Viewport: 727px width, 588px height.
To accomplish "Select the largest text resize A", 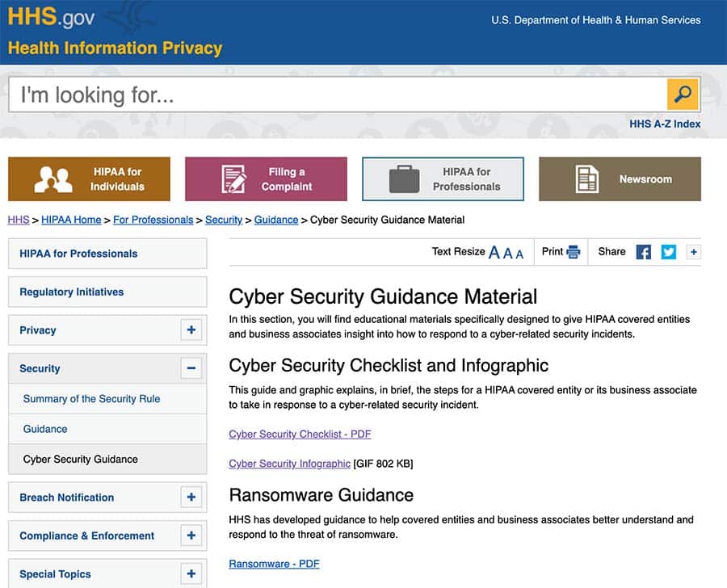I will point(494,252).
